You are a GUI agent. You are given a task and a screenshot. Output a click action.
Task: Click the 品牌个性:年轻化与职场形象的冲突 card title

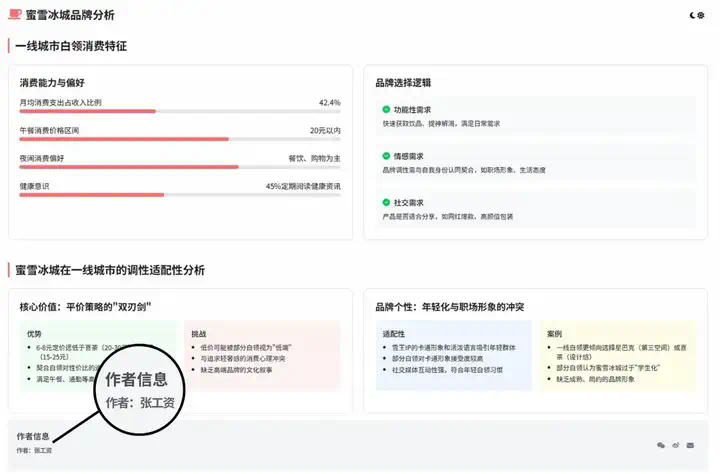coord(450,307)
